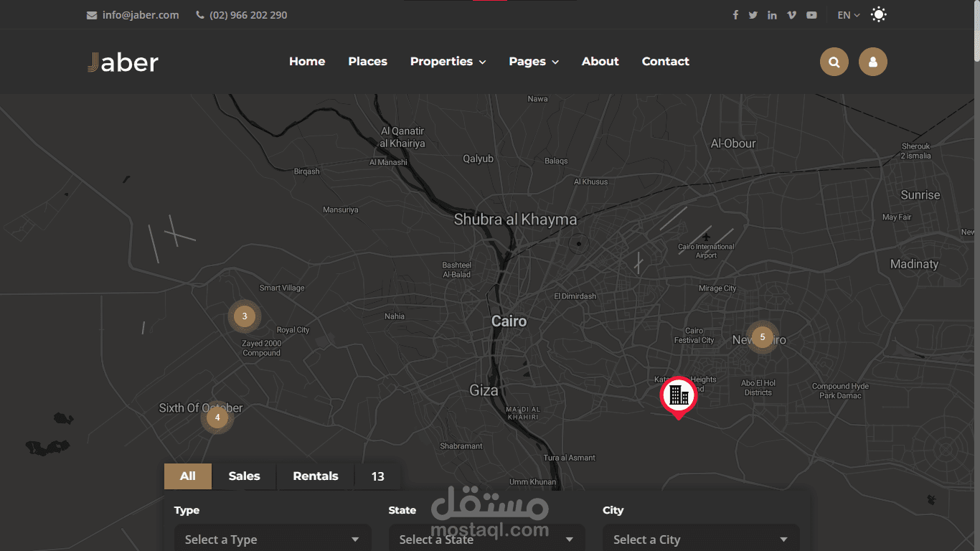The height and width of the screenshot is (551, 980).
Task: Expand the Properties menu
Action: pos(448,62)
